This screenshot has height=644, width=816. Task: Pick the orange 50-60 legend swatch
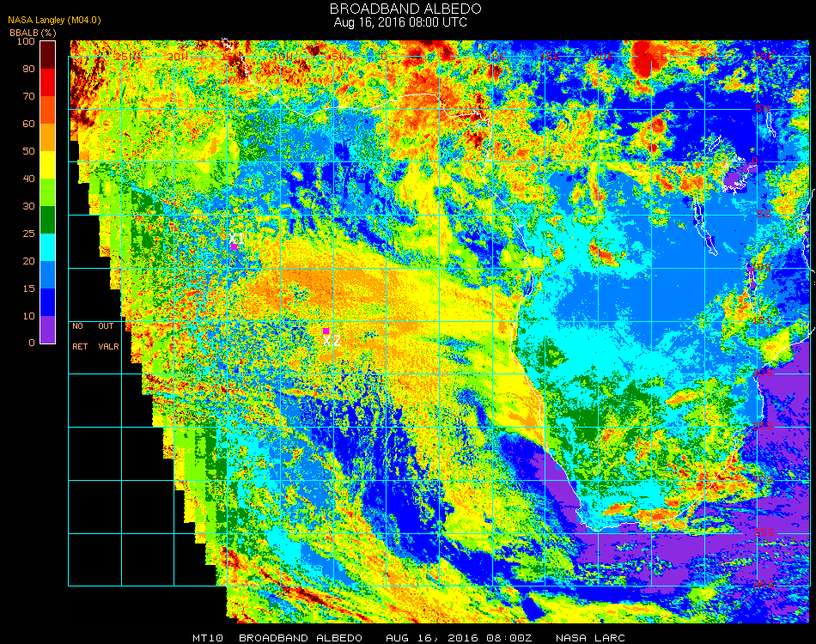tap(48, 137)
